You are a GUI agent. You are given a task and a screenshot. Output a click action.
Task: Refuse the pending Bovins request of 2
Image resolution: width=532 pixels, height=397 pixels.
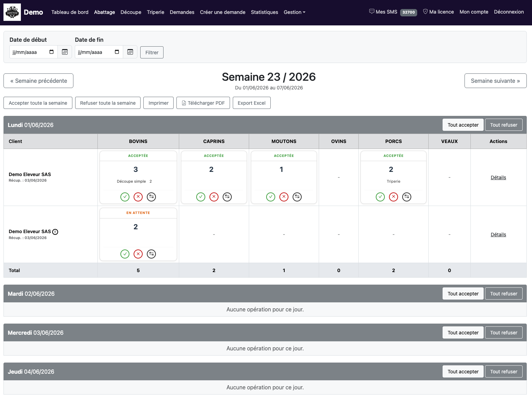coord(138,254)
